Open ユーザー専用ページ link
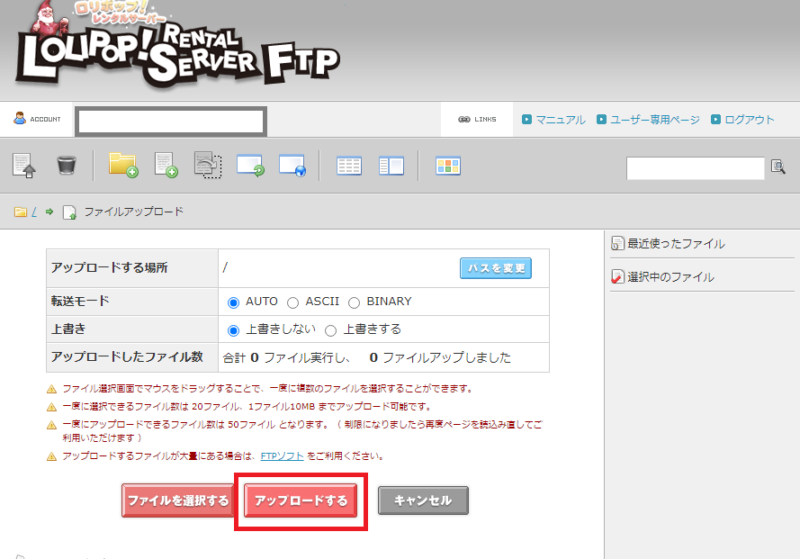Viewport: 800px width, 559px height. (655, 120)
